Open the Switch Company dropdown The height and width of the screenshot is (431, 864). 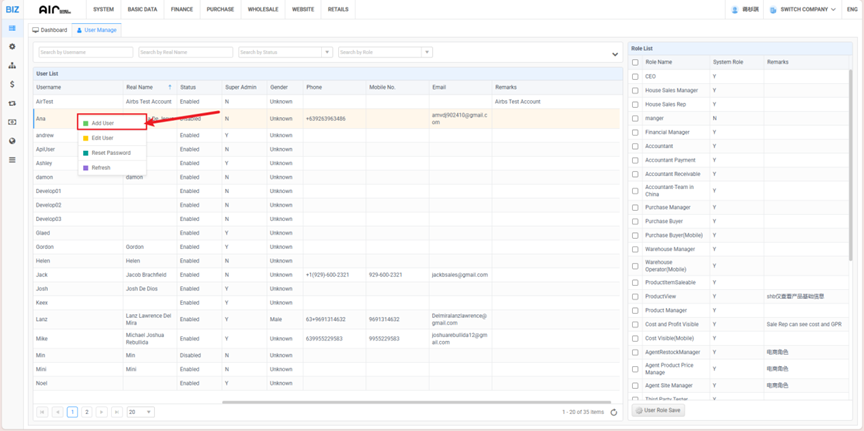802,10
